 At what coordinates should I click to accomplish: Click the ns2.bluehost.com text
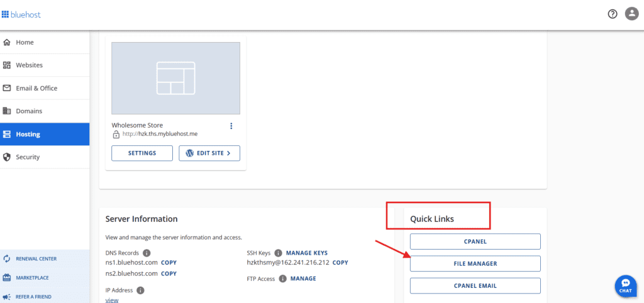(131, 273)
